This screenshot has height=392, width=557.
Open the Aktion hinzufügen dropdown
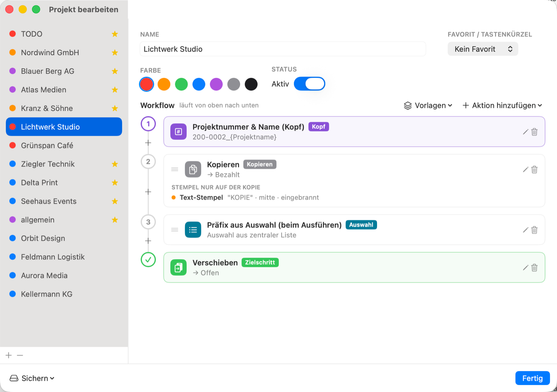(502, 105)
